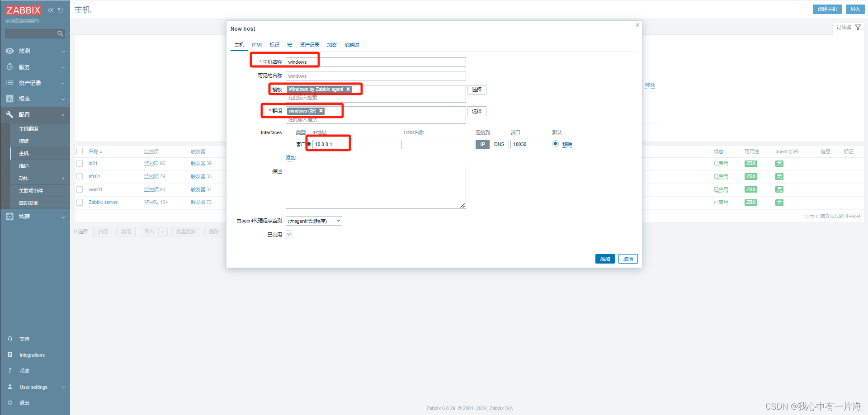Close the New host dialog
The height and width of the screenshot is (415, 868).
pyautogui.click(x=637, y=25)
